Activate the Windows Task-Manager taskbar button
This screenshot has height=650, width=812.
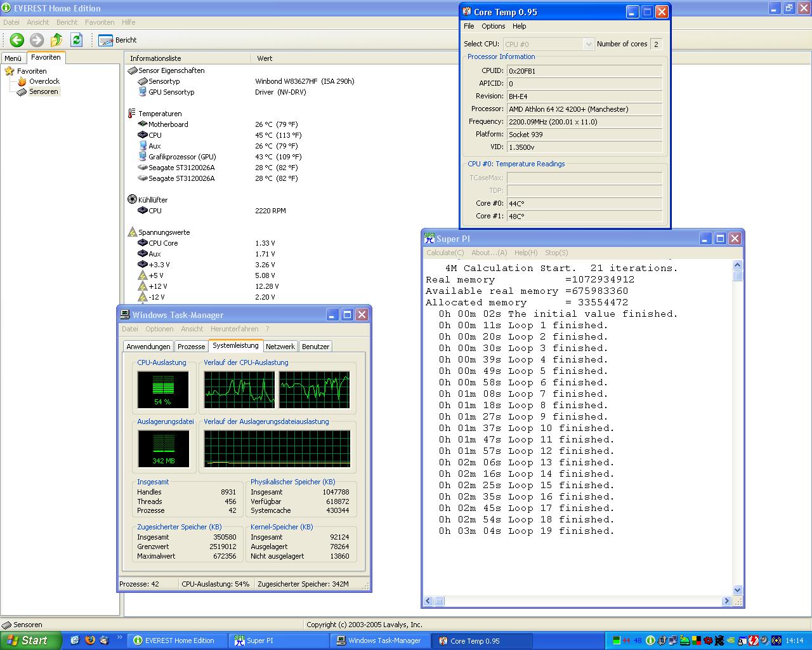click(x=381, y=640)
